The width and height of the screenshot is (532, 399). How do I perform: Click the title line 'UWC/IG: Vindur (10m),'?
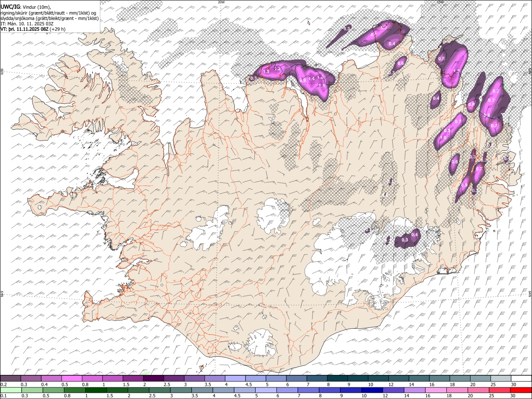tap(25, 7)
